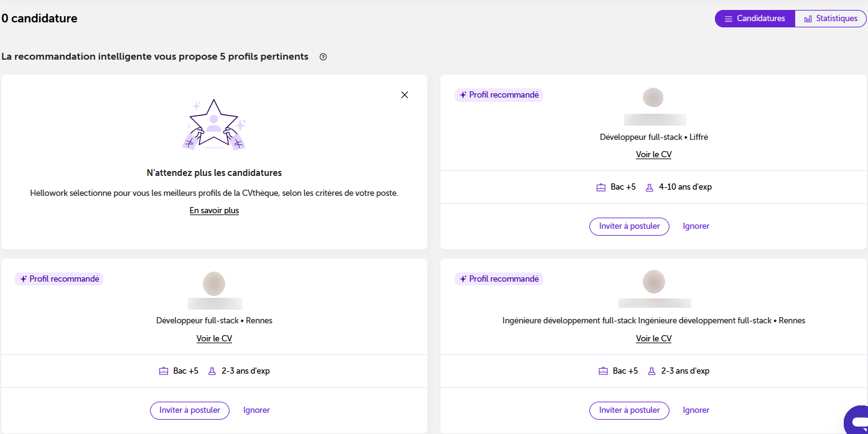Select the Candidatures tab
The height and width of the screenshot is (434, 868).
tap(755, 19)
